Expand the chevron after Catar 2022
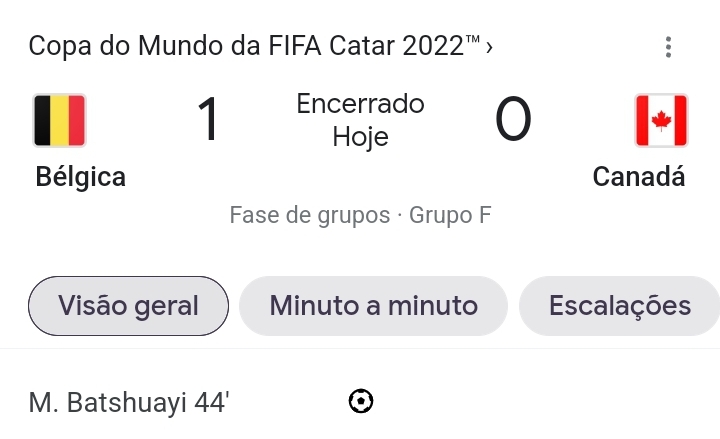Image resolution: width=720 pixels, height=439 pixels. (x=489, y=47)
